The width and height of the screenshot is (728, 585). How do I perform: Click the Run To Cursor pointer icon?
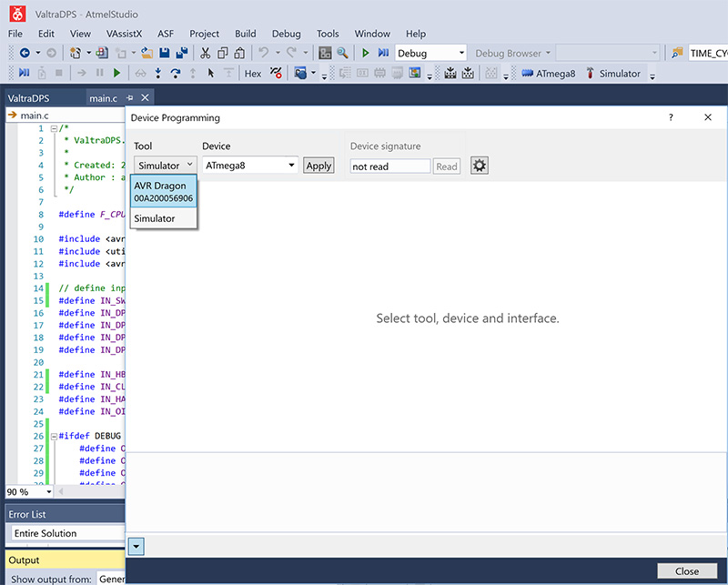(211, 73)
